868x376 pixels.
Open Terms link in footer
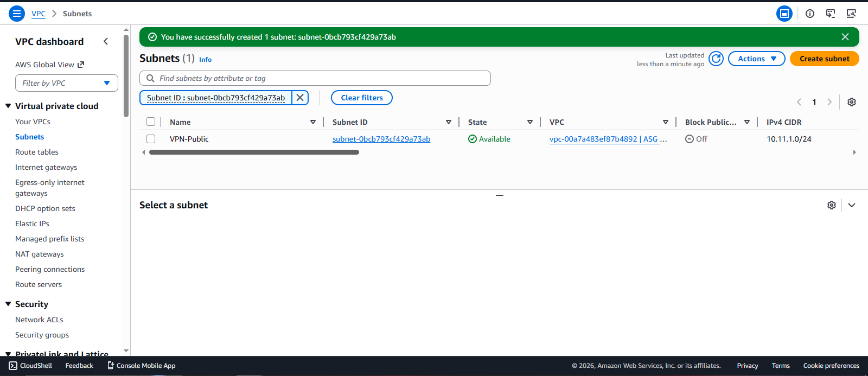tap(781, 366)
